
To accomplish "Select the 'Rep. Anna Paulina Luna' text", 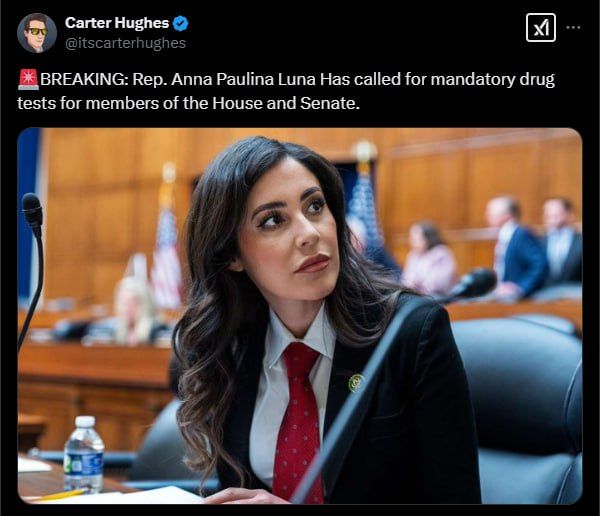I will coord(225,80).
